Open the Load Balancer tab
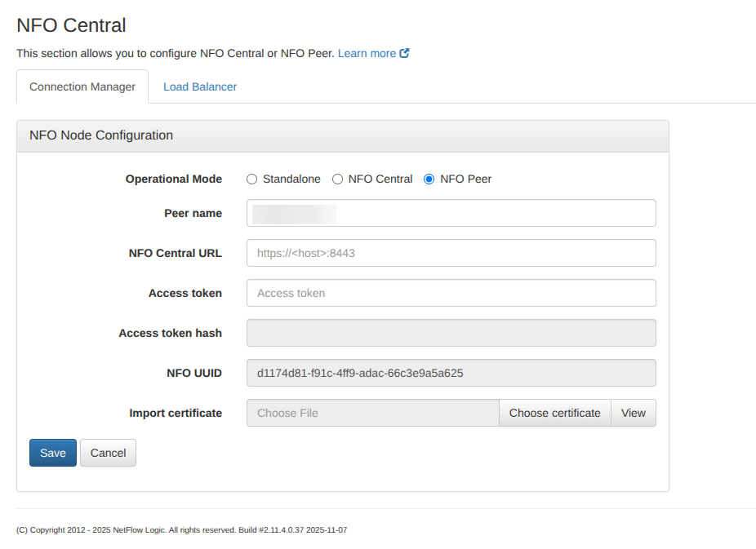The width and height of the screenshot is (756, 549). [x=200, y=86]
